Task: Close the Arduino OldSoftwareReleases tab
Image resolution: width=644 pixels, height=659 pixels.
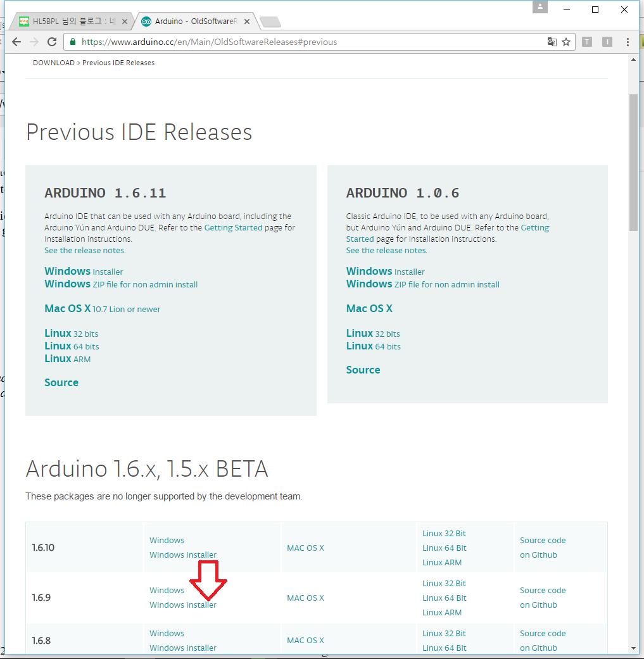Action: 247,22
